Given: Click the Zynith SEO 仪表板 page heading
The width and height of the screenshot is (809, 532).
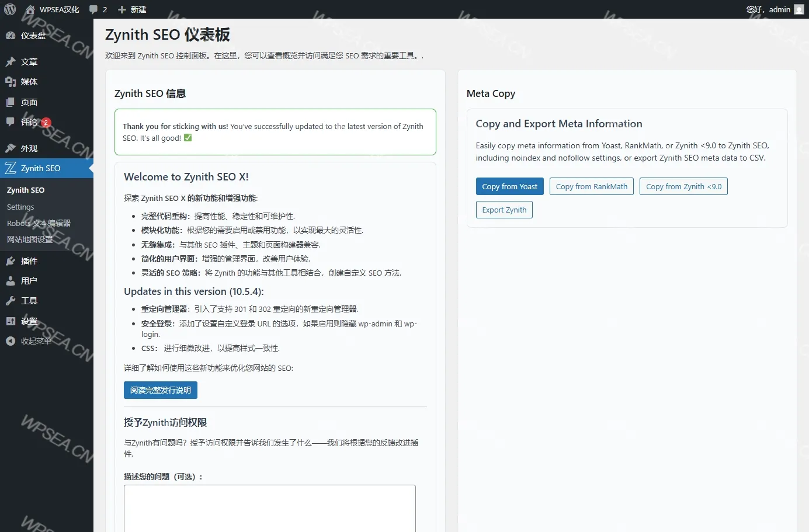Looking at the screenshot, I should 168,35.
